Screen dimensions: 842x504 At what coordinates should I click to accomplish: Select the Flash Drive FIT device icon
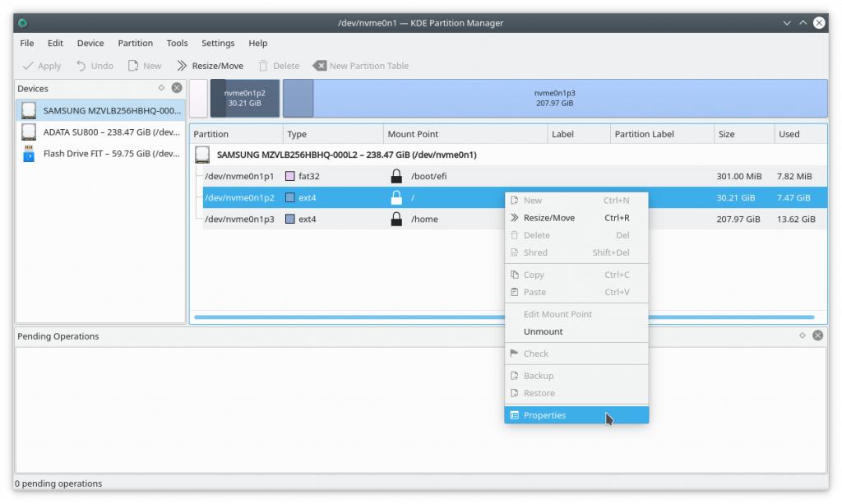(30, 153)
